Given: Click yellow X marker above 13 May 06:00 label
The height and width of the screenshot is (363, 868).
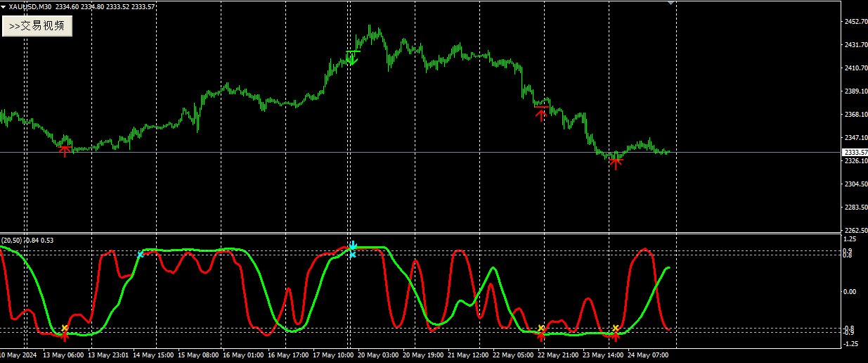Looking at the screenshot, I should (65, 328).
